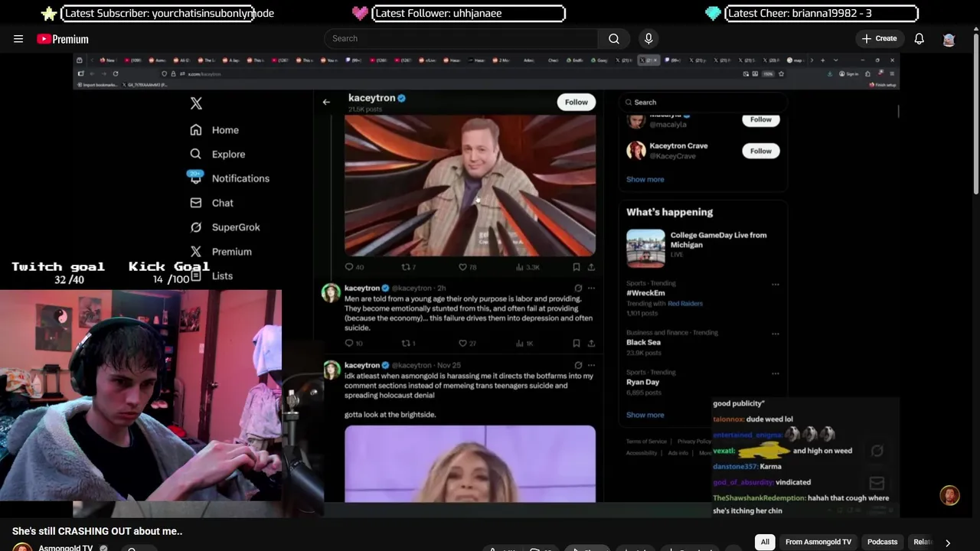
Task: Follow the kaceytron profile
Action: pyautogui.click(x=576, y=103)
